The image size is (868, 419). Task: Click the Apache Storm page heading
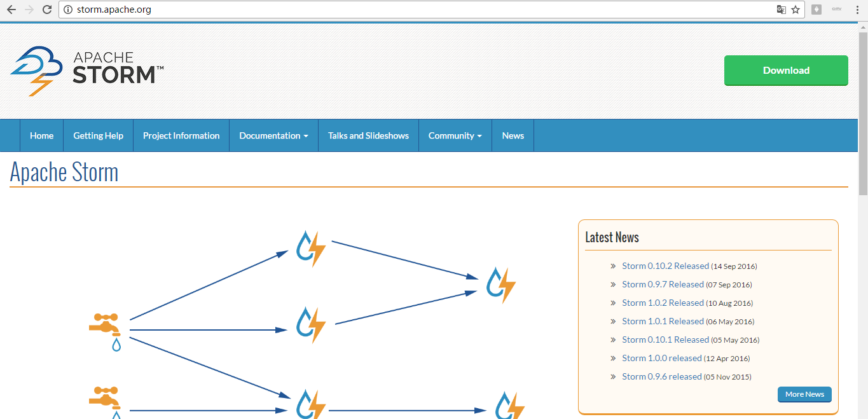coord(64,172)
